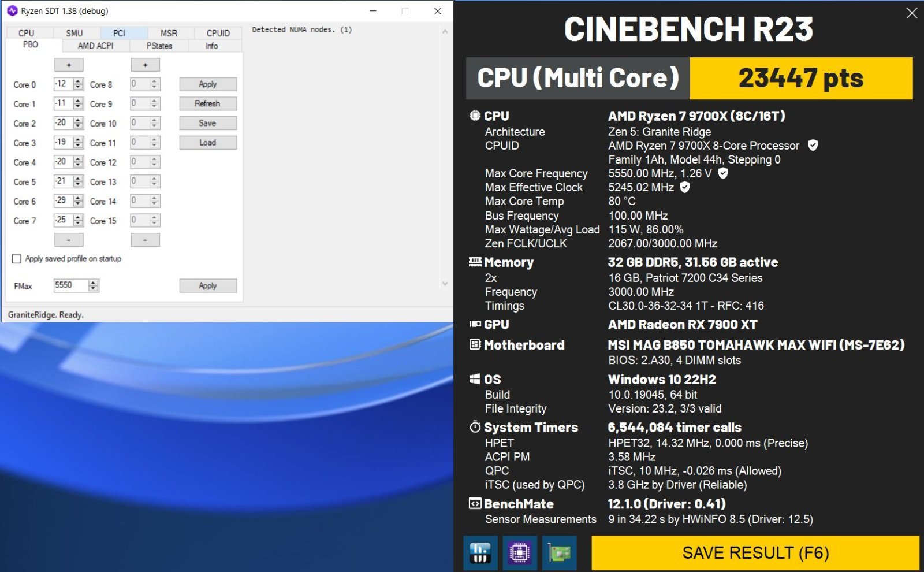The height and width of the screenshot is (572, 924).
Task: Click 'AMD Radeon RX 7900 XT' text
Action: click(x=683, y=324)
